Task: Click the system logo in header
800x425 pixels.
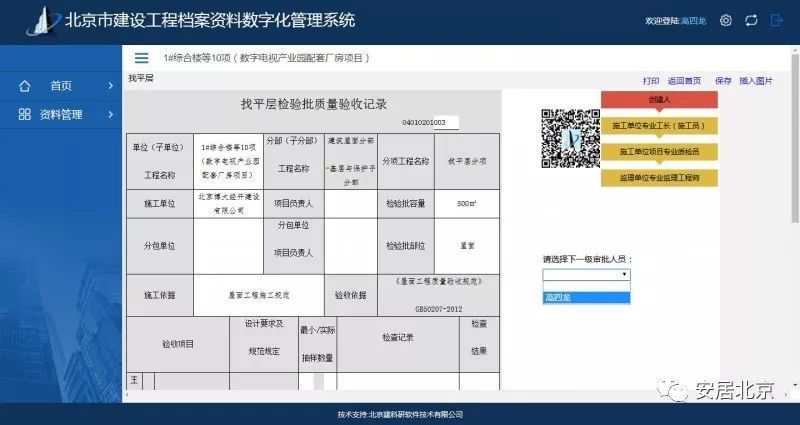Action: 42,19
